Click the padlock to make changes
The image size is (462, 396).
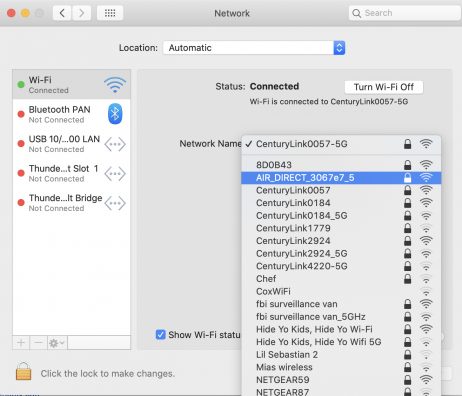pos(23,371)
